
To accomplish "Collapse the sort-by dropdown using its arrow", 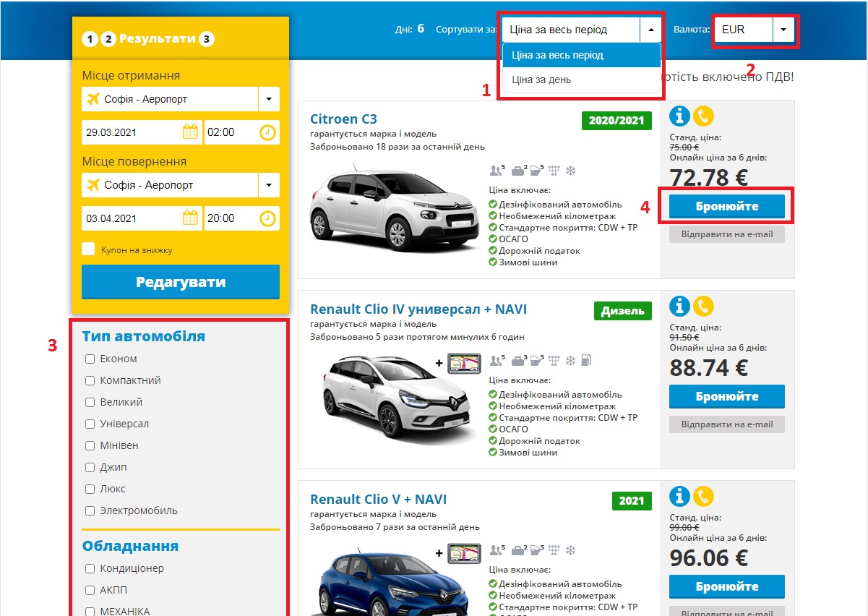I will [650, 30].
